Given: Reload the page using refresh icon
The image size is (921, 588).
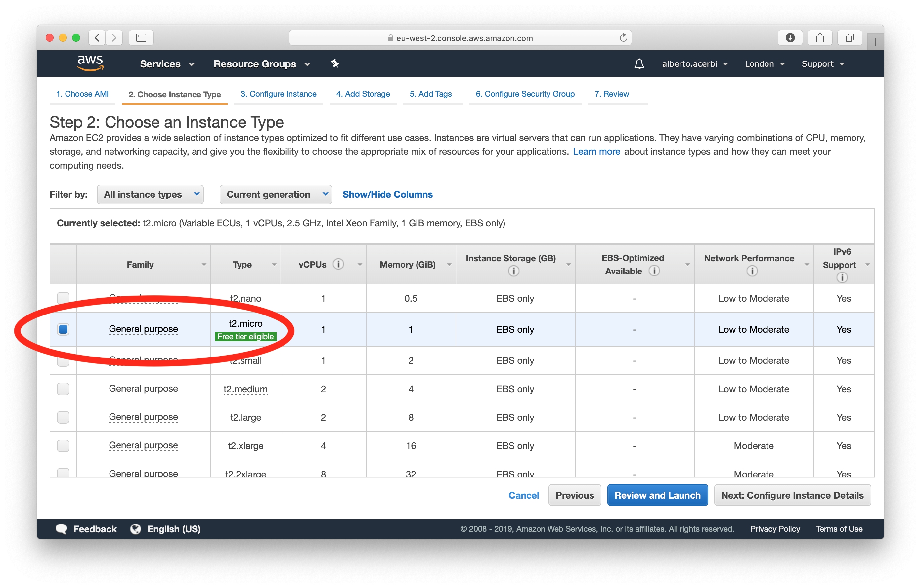Looking at the screenshot, I should pyautogui.click(x=623, y=38).
